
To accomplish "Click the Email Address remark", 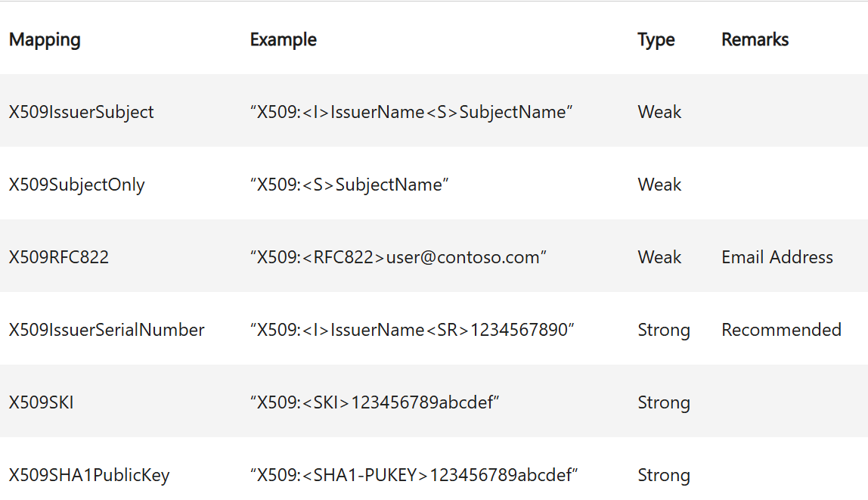I will click(777, 257).
